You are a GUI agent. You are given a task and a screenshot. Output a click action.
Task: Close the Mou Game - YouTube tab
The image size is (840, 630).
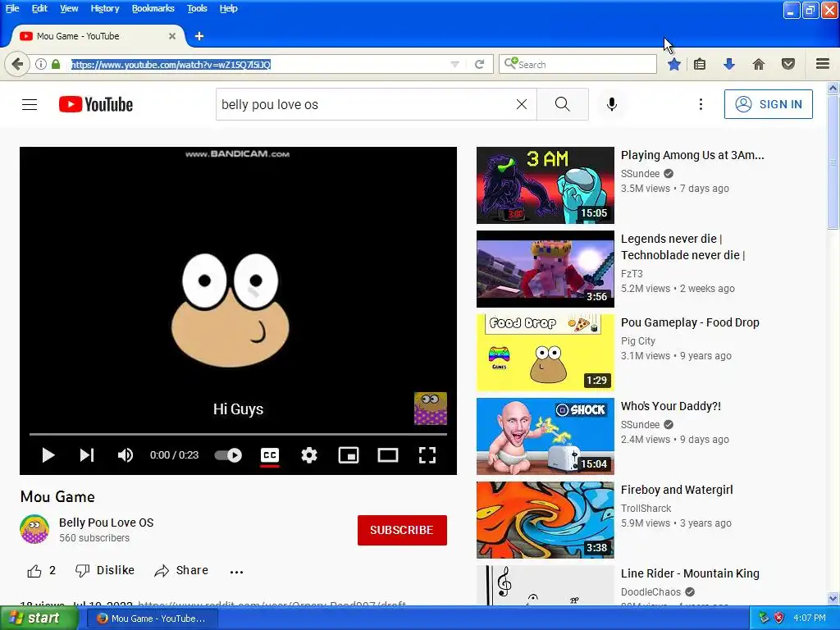[x=172, y=36]
